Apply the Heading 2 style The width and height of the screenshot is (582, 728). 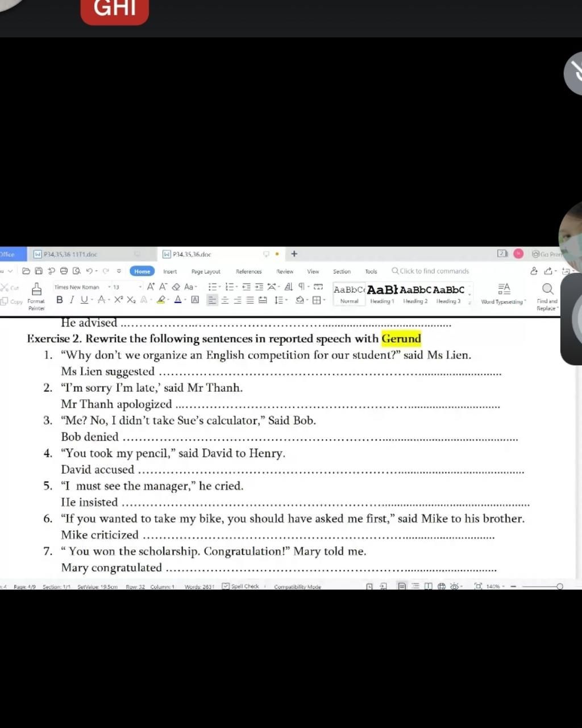415,294
